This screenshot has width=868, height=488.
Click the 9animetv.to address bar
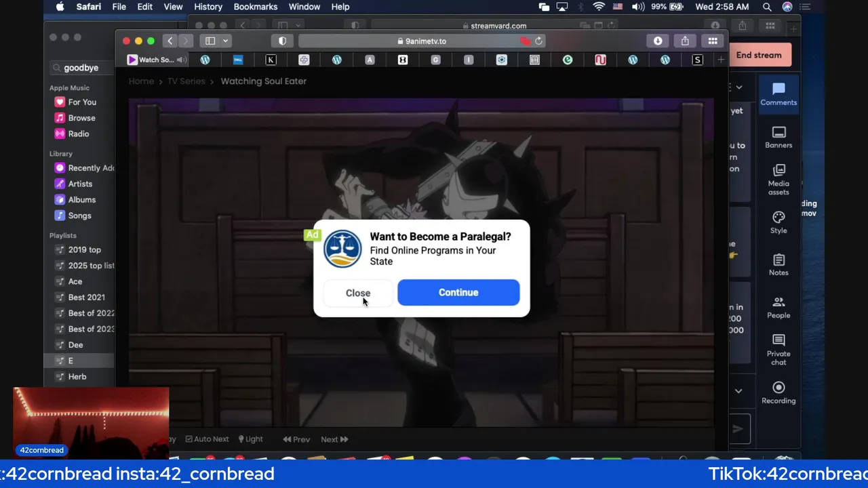point(422,41)
